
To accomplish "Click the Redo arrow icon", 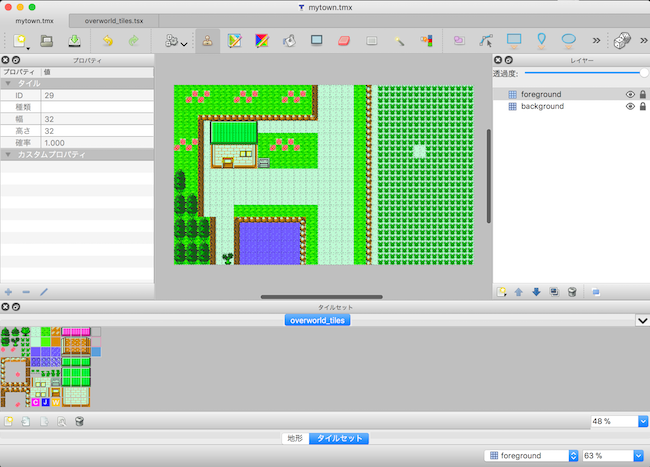I will [133, 41].
